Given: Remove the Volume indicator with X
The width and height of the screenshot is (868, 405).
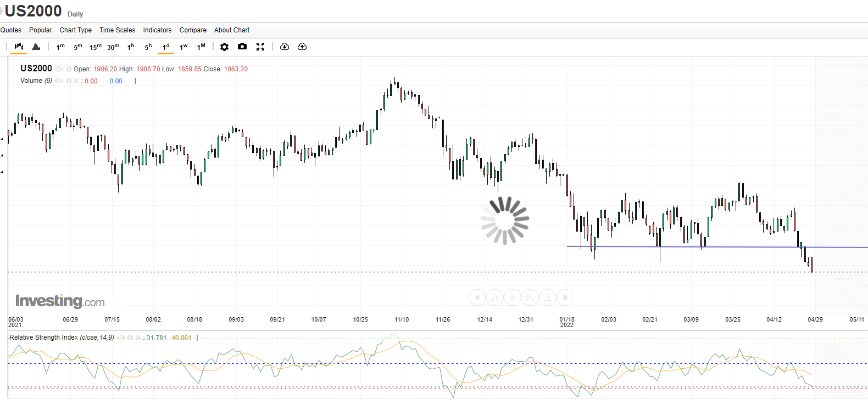Looking at the screenshot, I should 76,81.
